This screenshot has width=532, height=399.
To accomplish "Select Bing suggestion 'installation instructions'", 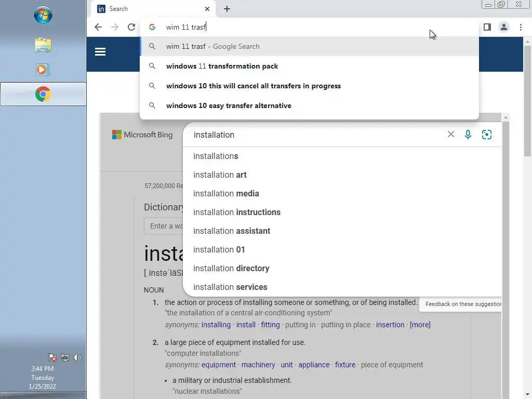I will tap(342, 212).
